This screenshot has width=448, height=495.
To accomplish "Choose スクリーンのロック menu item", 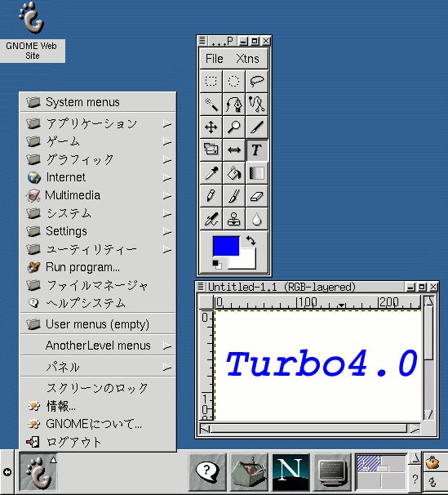I will click(x=98, y=388).
